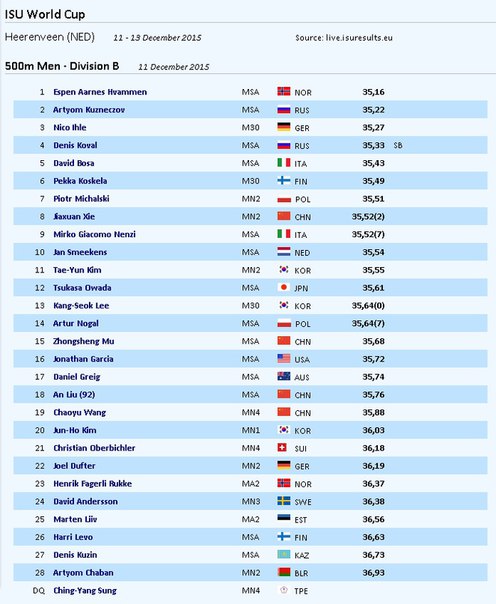
Task: Click the Australian flag beside Daniel Greig
Action: tap(284, 376)
